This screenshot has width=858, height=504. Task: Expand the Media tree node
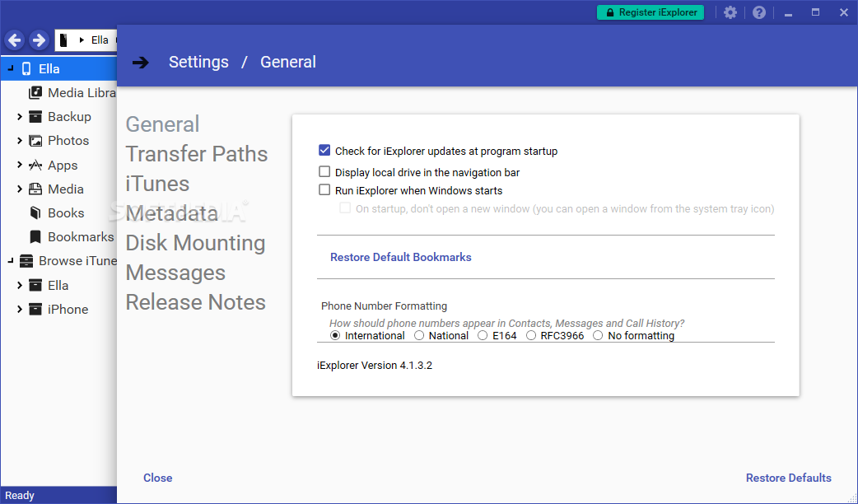[20, 189]
